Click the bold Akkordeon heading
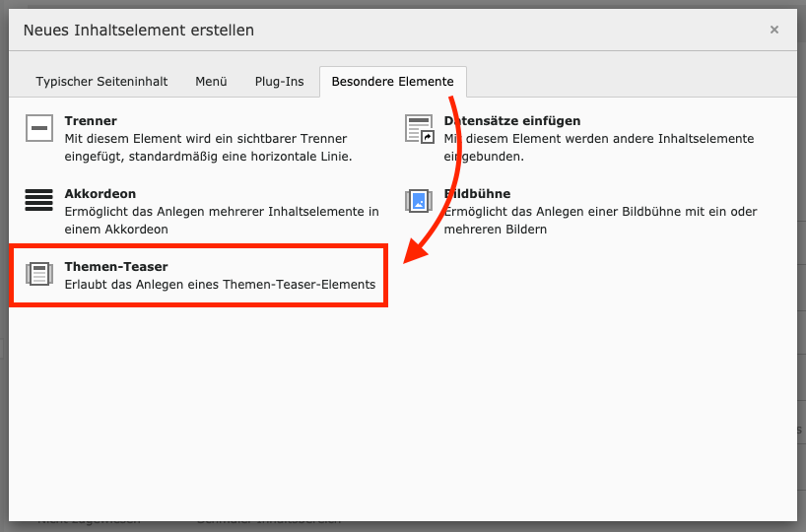This screenshot has height=532, width=806. coord(100,194)
